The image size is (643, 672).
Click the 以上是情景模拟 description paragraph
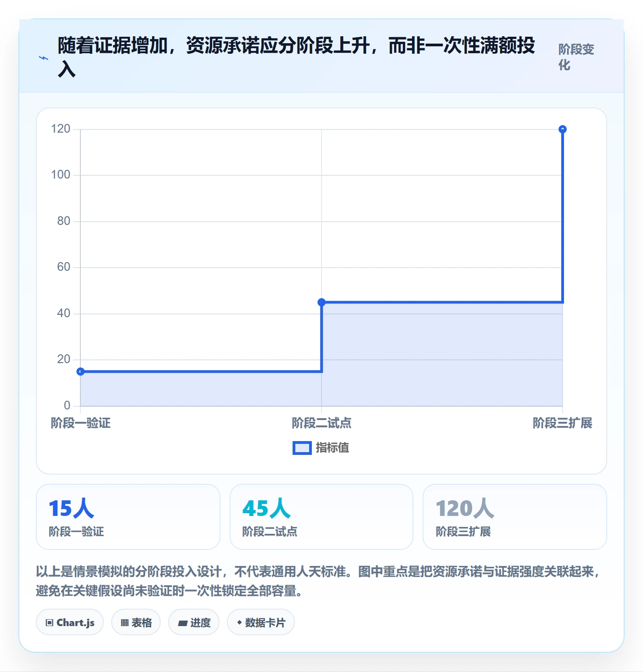click(319, 581)
